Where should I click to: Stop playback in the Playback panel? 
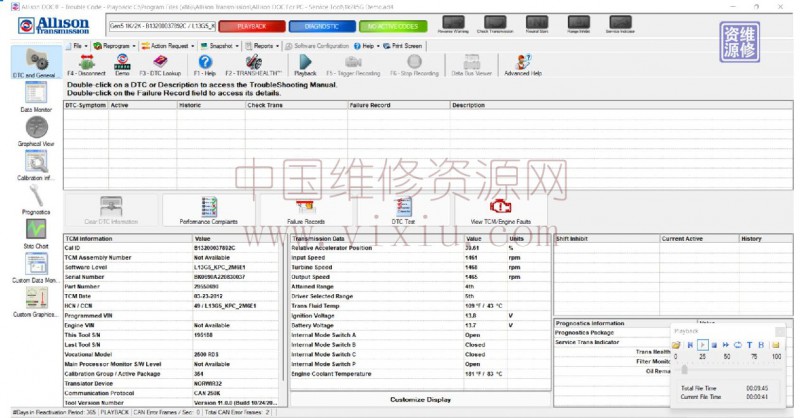point(714,345)
